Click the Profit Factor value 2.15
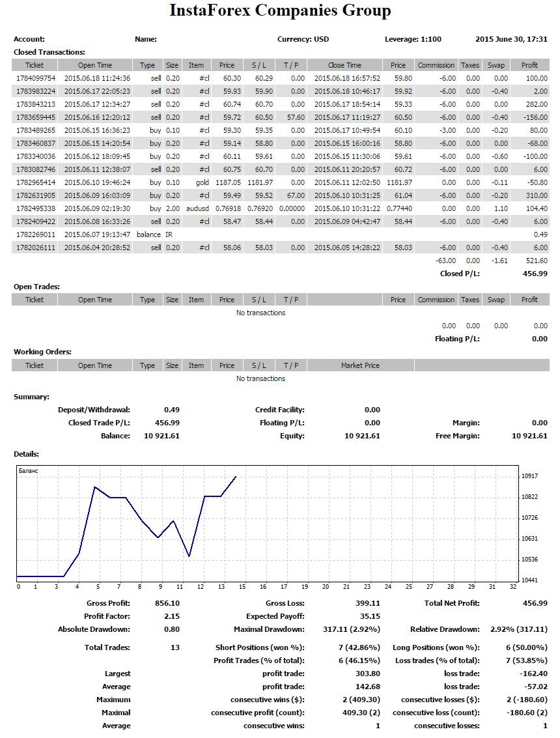Screen dimensions: 560x738 [172, 616]
